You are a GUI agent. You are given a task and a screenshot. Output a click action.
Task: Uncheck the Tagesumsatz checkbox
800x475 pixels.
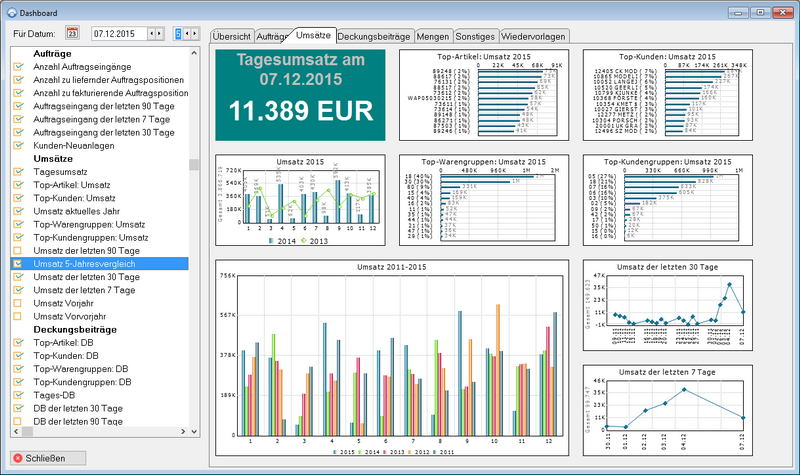click(18, 171)
